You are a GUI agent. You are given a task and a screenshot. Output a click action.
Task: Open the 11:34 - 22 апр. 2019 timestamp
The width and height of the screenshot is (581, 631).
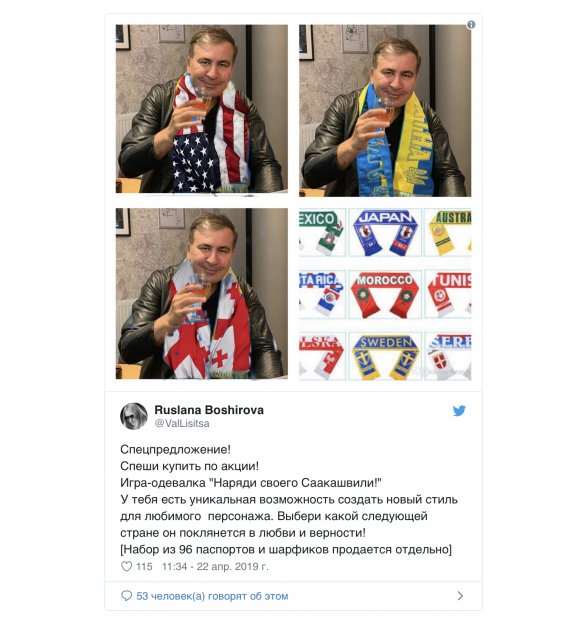pos(215,567)
